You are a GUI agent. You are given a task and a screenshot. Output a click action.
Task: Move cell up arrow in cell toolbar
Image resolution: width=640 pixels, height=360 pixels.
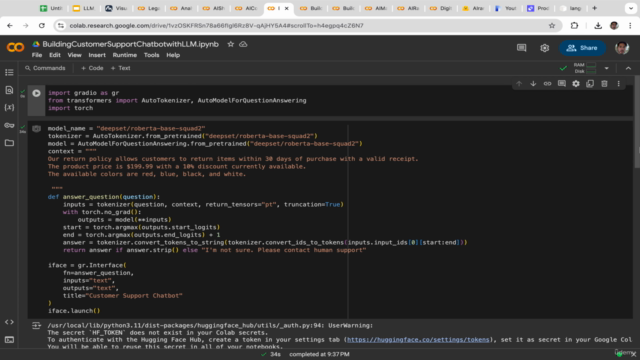[x=519, y=84]
